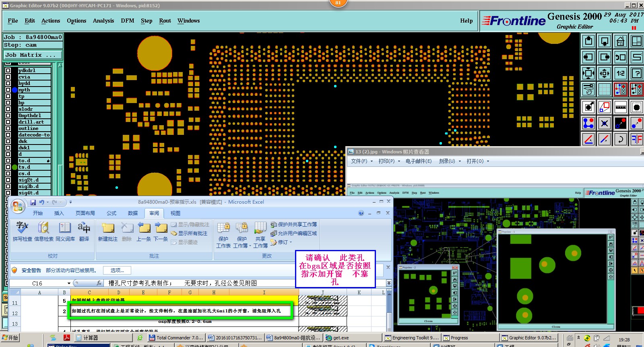Open the Excel undo history dropdown arrow
Viewport: 644px width, 347px height.
click(47, 202)
